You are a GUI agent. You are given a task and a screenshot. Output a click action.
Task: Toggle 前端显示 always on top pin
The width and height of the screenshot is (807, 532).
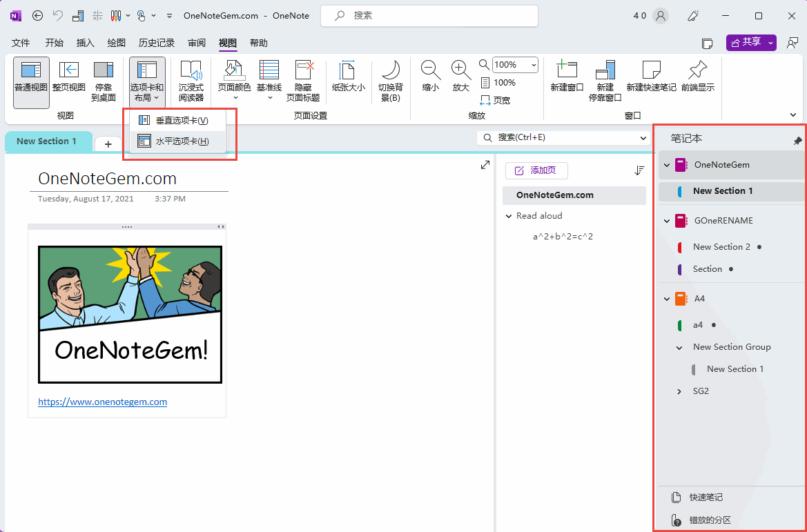698,76
